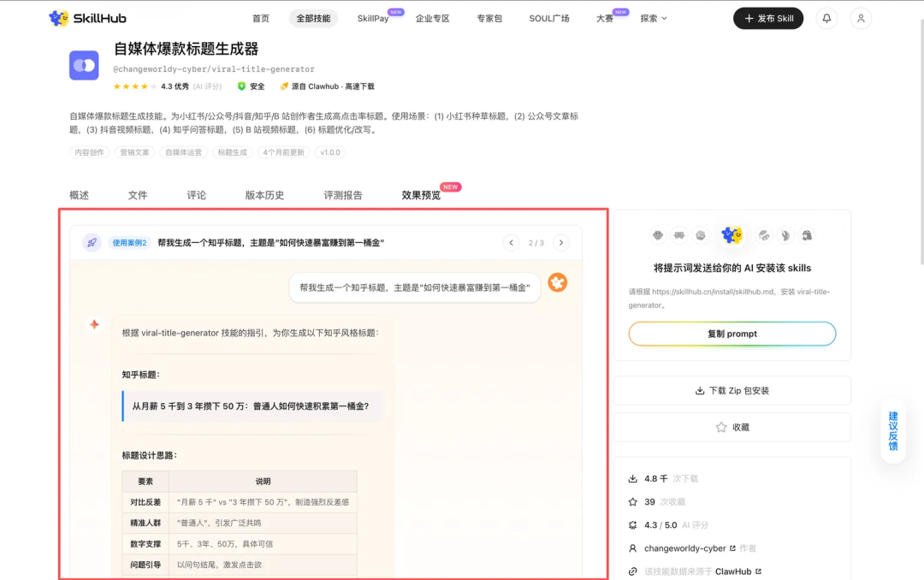This screenshot has width=924, height=580.
Task: Open the notifications bell icon
Action: pos(826,18)
